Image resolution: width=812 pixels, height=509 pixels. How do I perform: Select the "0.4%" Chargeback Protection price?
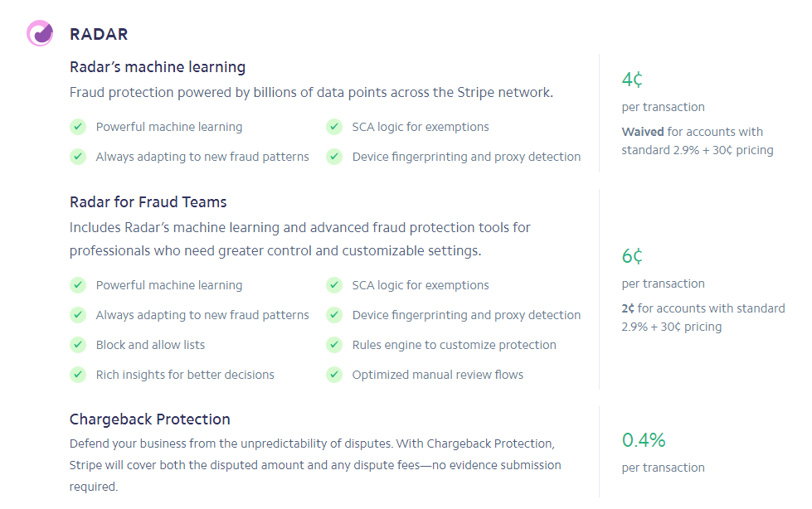[x=644, y=440]
